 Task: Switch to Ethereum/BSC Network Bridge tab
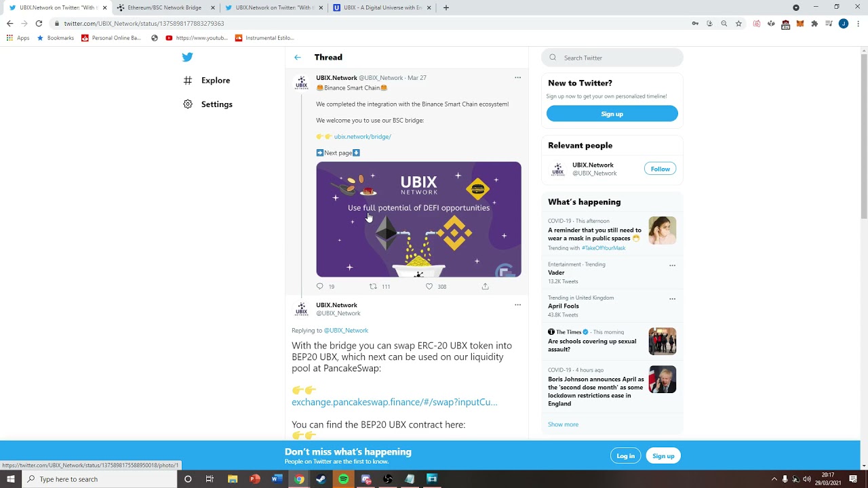pyautogui.click(x=165, y=7)
